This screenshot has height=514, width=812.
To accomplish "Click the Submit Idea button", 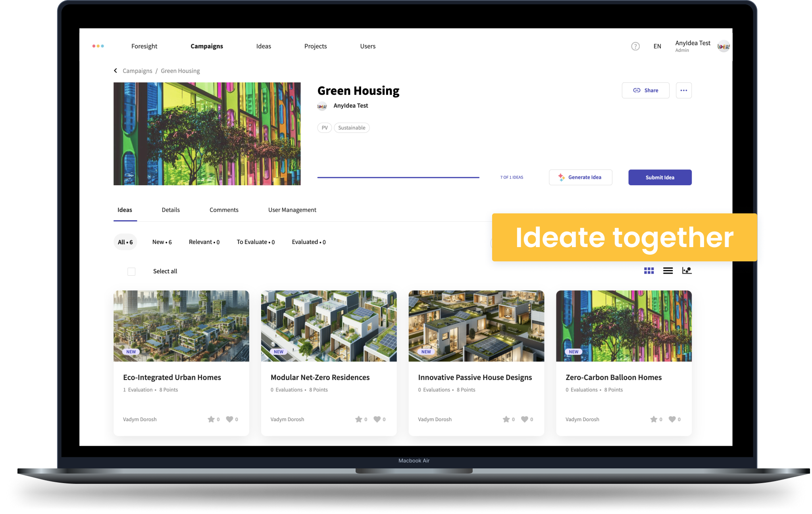I will (660, 177).
